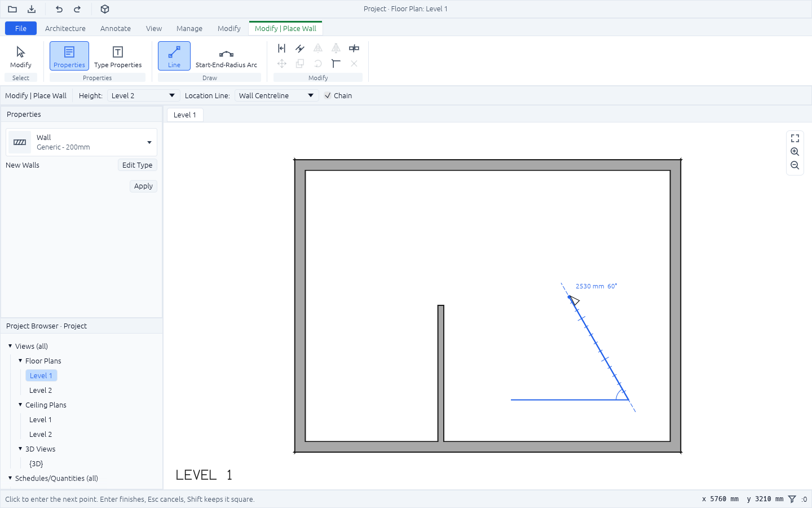Screen dimensions: 812x508
Task: Click the 2530 mm temporary dimension
Action: click(x=590, y=286)
